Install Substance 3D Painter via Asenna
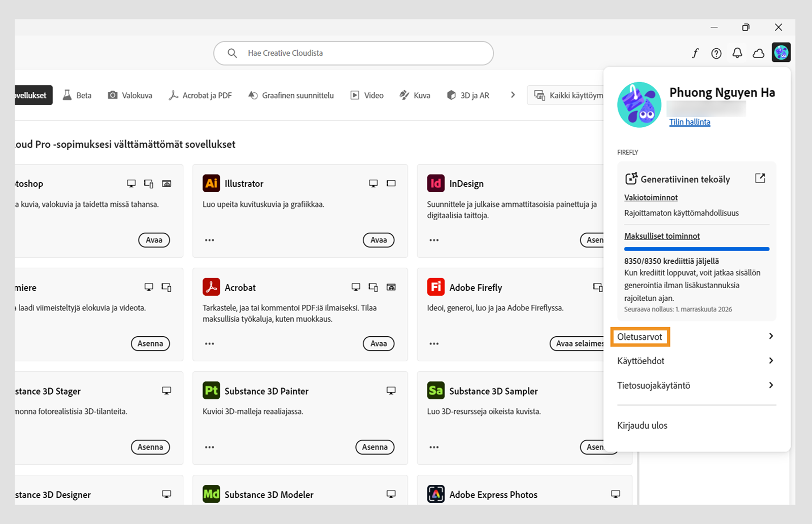Image resolution: width=812 pixels, height=524 pixels. [x=375, y=447]
